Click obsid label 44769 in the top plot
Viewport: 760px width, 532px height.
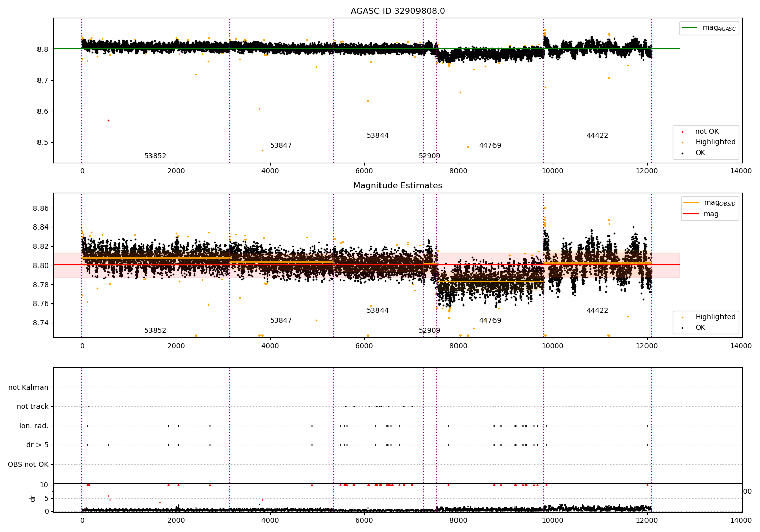coord(490,146)
